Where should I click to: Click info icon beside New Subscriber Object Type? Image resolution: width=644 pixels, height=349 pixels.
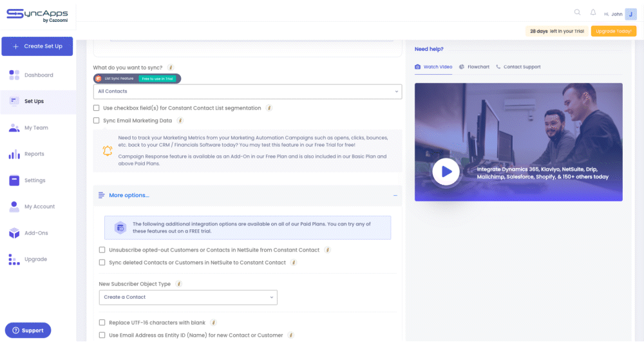178,284
